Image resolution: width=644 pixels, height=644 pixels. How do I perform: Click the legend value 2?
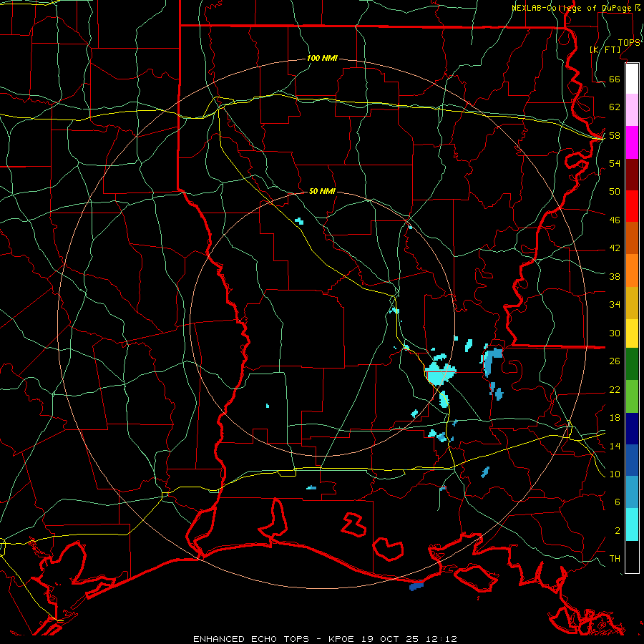pos(618,531)
